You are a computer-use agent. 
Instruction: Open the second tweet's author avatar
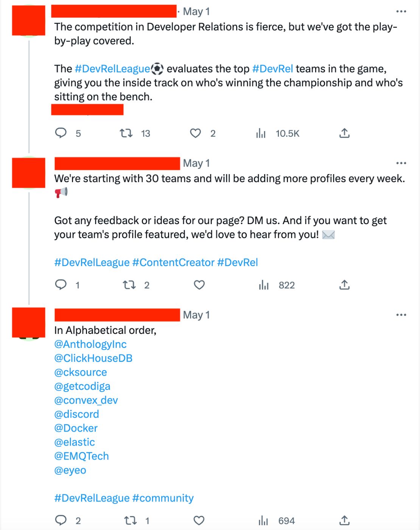click(x=28, y=172)
